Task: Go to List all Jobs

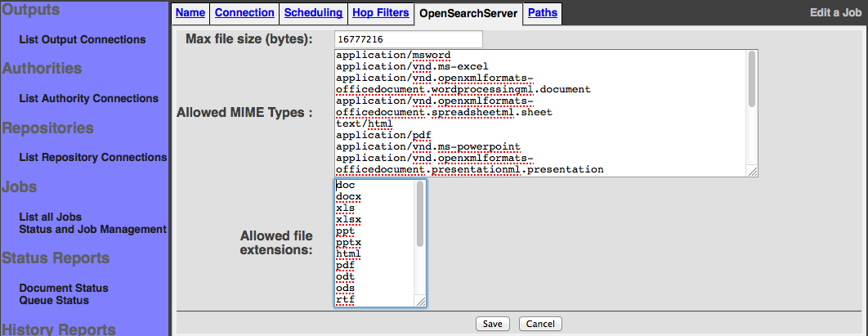Action: 50,217
